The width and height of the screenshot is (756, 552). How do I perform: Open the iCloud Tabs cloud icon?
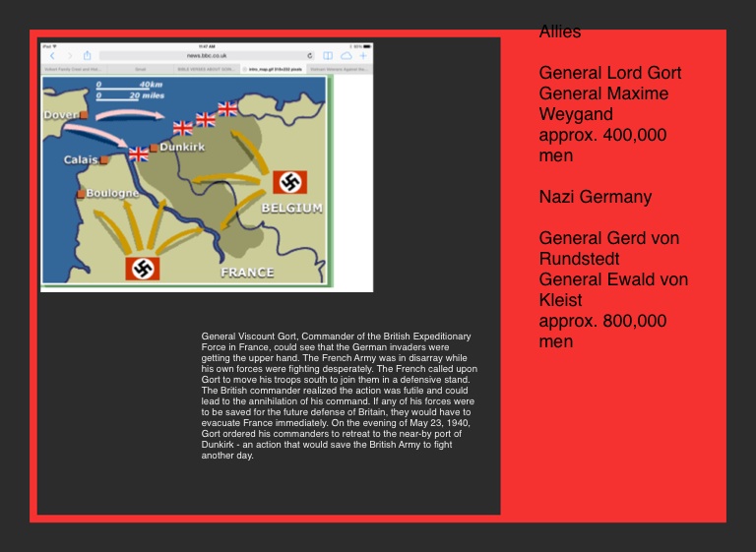click(346, 56)
